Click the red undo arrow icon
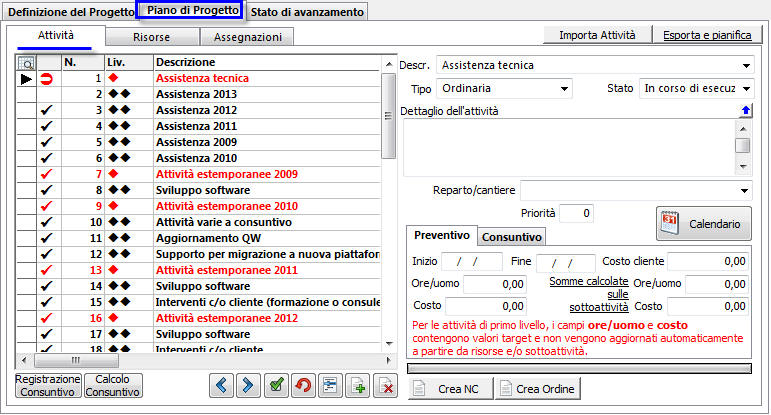The height and width of the screenshot is (415, 771). (x=303, y=387)
